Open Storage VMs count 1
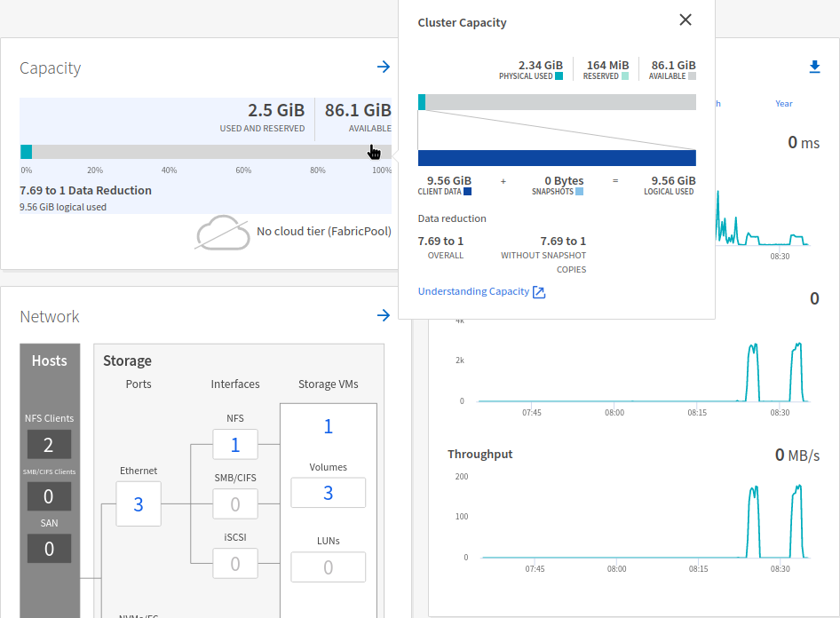 coord(329,426)
